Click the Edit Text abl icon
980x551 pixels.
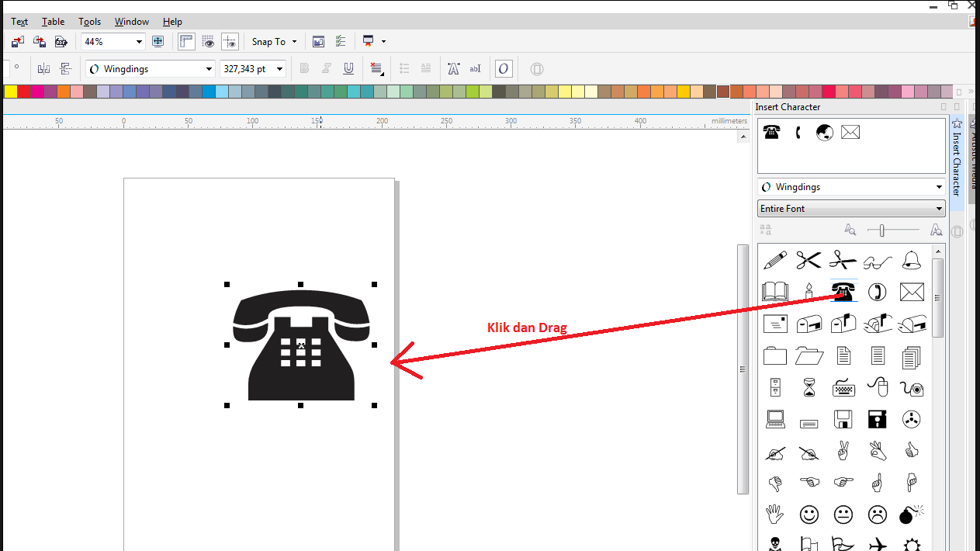tap(476, 69)
